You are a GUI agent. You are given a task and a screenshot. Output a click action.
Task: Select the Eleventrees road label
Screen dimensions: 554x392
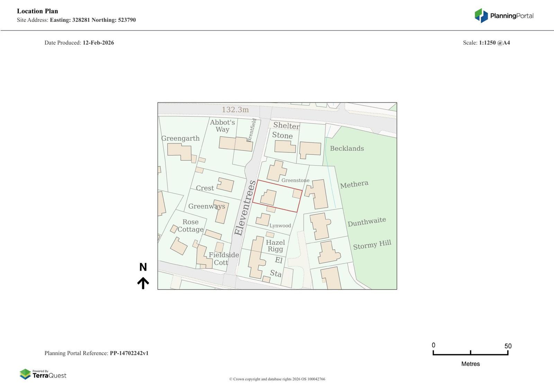pos(245,208)
